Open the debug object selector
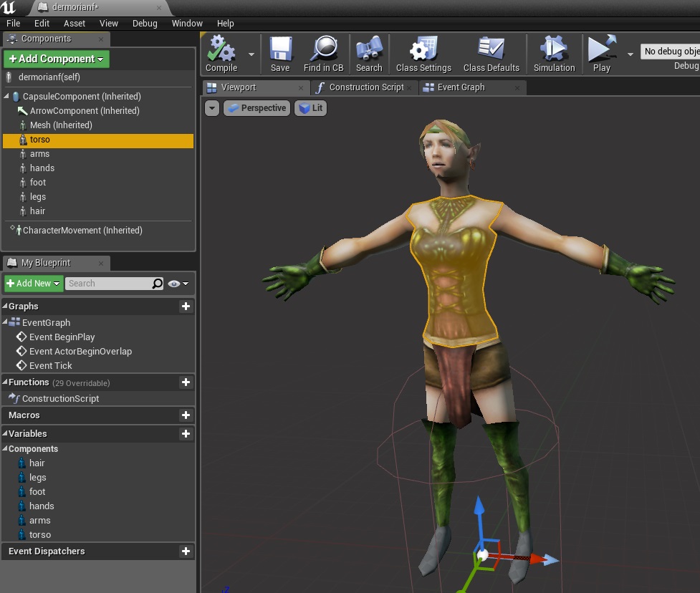 click(x=670, y=52)
